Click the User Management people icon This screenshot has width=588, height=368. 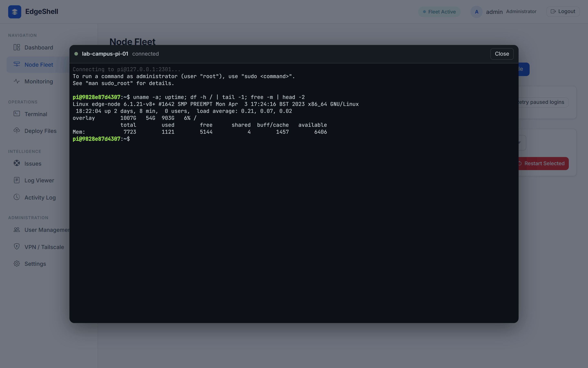tap(17, 230)
